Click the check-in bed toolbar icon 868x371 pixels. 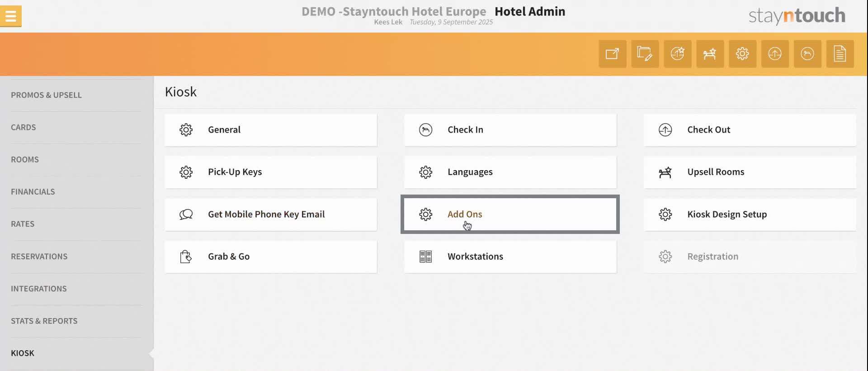(807, 54)
